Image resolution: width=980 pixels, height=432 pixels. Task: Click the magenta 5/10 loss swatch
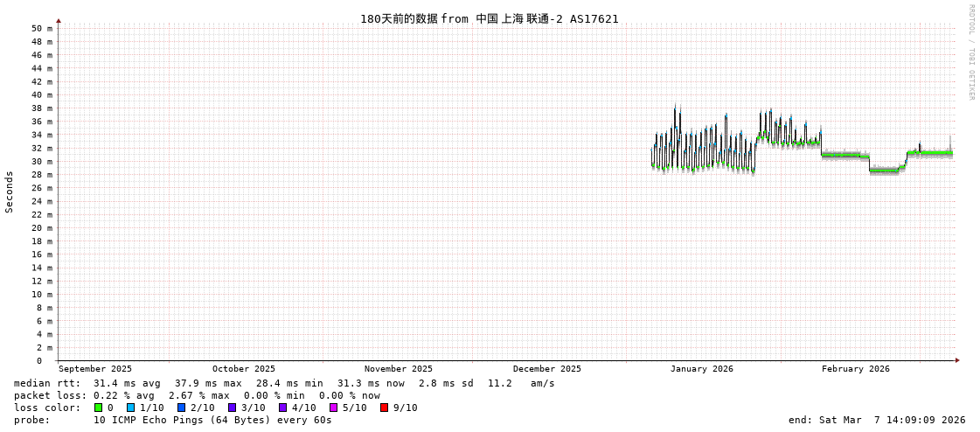tap(333, 408)
